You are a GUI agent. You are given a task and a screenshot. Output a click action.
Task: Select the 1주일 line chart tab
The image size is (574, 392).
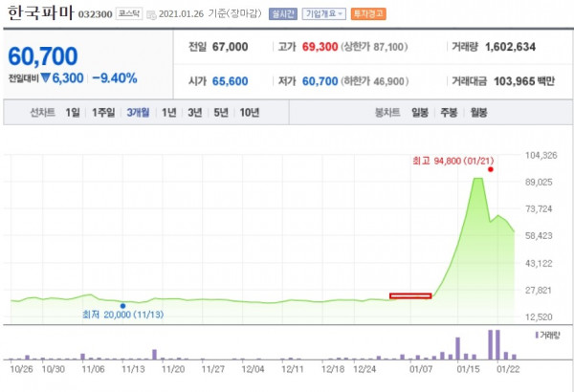click(103, 113)
